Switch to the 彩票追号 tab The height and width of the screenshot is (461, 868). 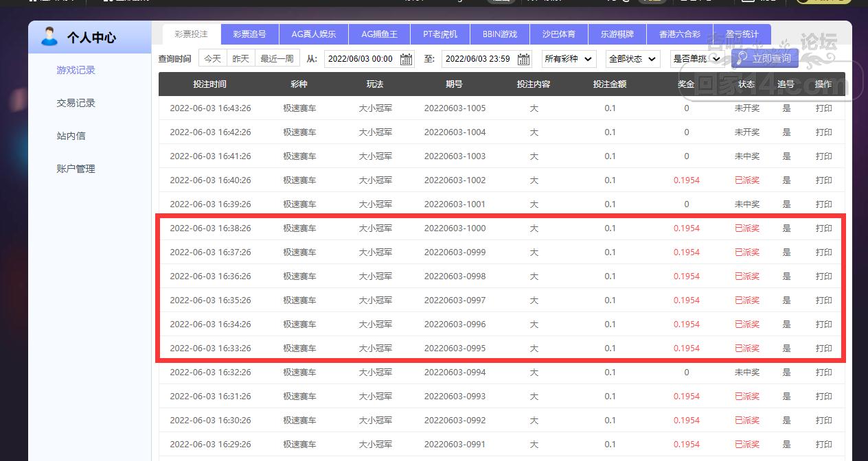coord(249,34)
